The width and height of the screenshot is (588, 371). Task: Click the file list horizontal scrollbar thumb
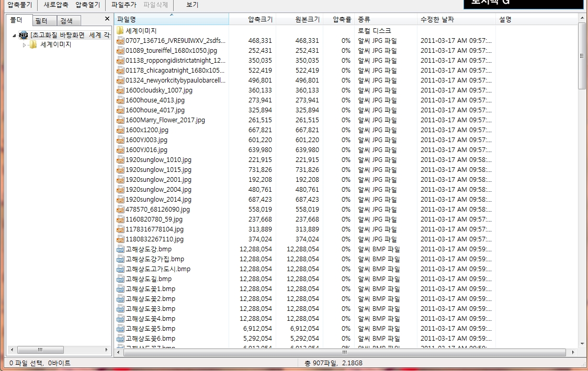tap(344, 353)
